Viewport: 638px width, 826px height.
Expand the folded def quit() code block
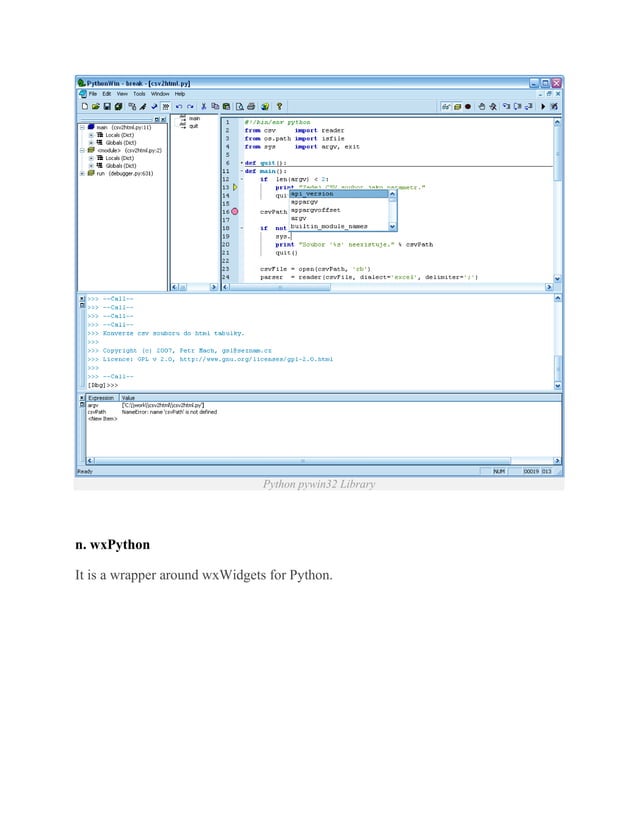click(242, 163)
